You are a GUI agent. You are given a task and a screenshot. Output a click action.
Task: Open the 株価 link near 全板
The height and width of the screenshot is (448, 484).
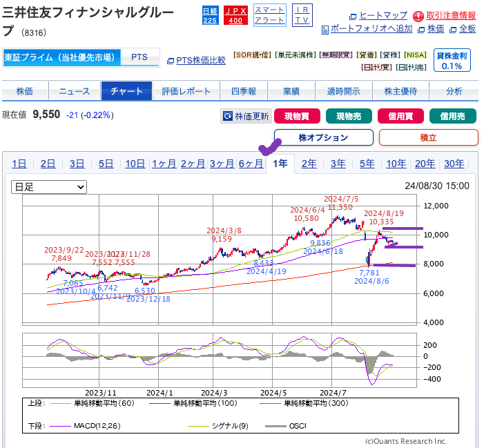436,29
